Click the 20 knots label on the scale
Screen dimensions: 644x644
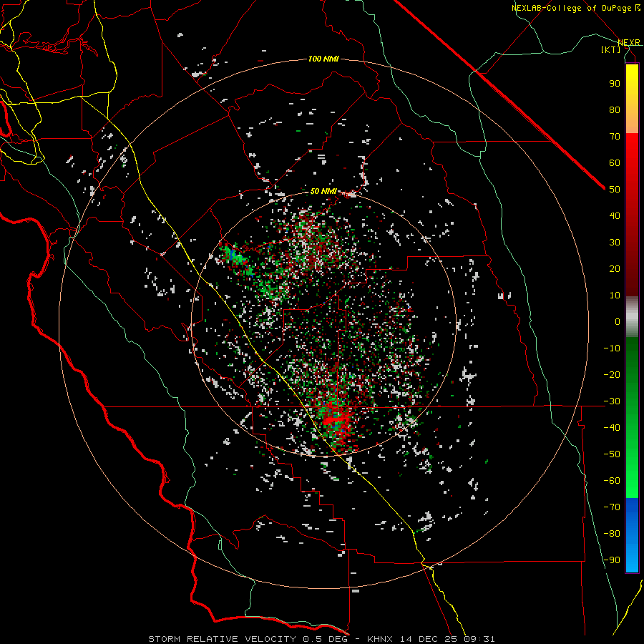point(615,268)
